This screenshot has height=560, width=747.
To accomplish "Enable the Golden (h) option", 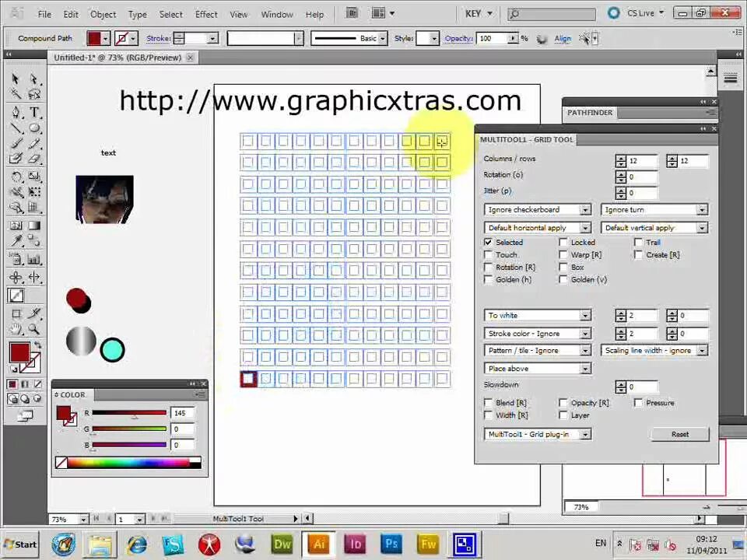I will click(x=488, y=279).
